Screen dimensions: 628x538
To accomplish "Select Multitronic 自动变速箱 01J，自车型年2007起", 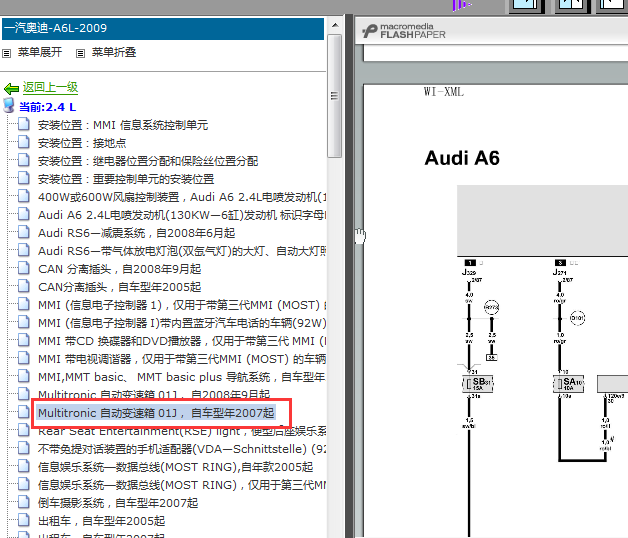I will pos(156,413).
